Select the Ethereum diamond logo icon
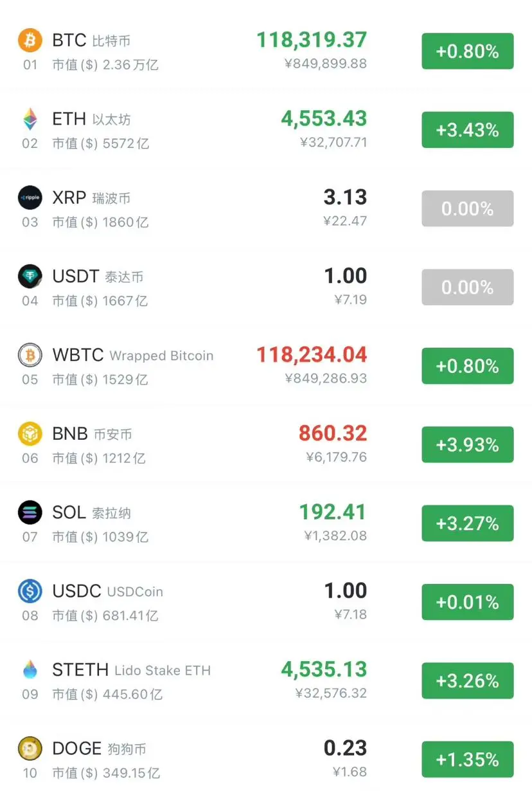The width and height of the screenshot is (532, 791). (x=30, y=119)
